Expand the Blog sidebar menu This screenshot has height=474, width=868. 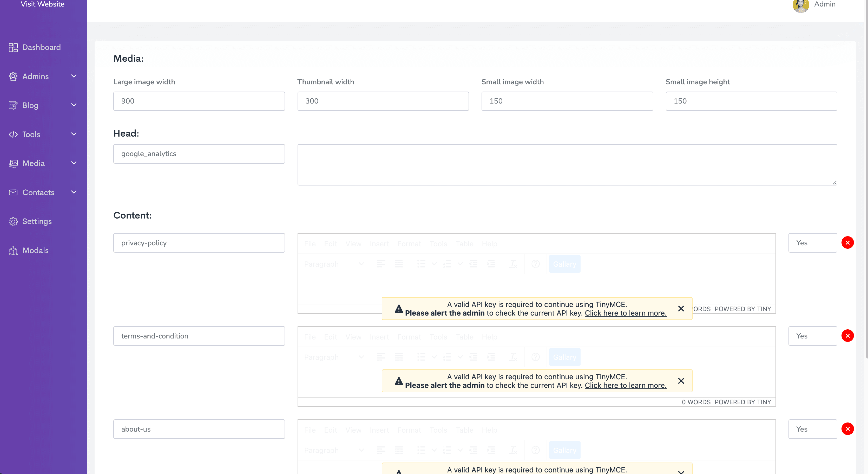(x=43, y=105)
